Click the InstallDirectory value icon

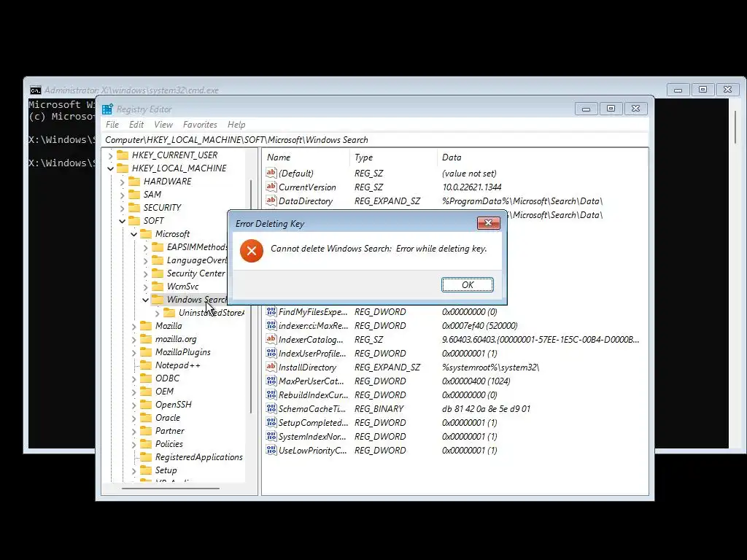pos(271,367)
